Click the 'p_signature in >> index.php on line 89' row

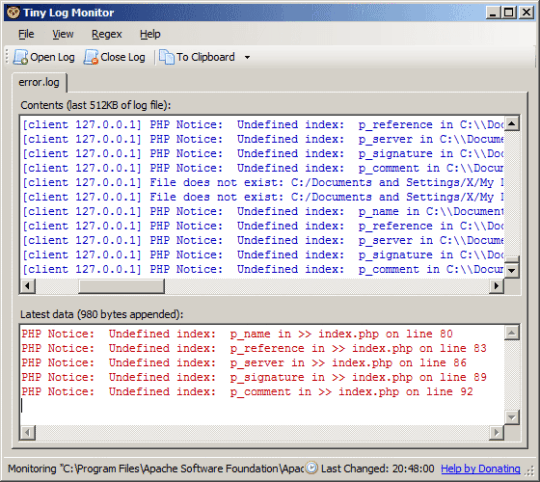tap(254, 377)
